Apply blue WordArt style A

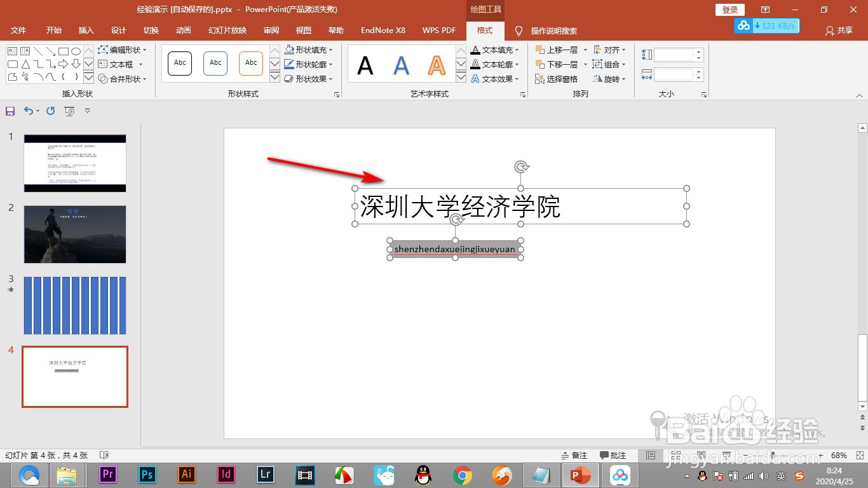coord(401,65)
